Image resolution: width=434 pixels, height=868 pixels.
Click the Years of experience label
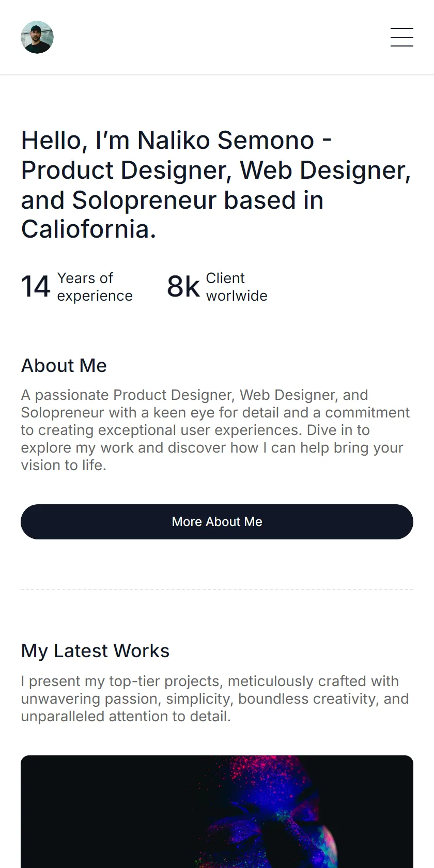[x=95, y=287]
